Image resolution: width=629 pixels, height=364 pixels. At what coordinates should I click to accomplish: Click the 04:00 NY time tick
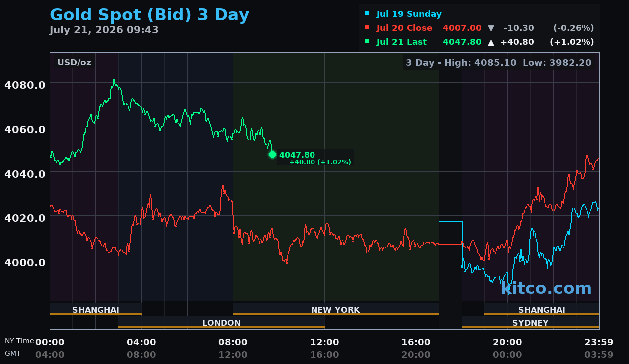[141, 342]
